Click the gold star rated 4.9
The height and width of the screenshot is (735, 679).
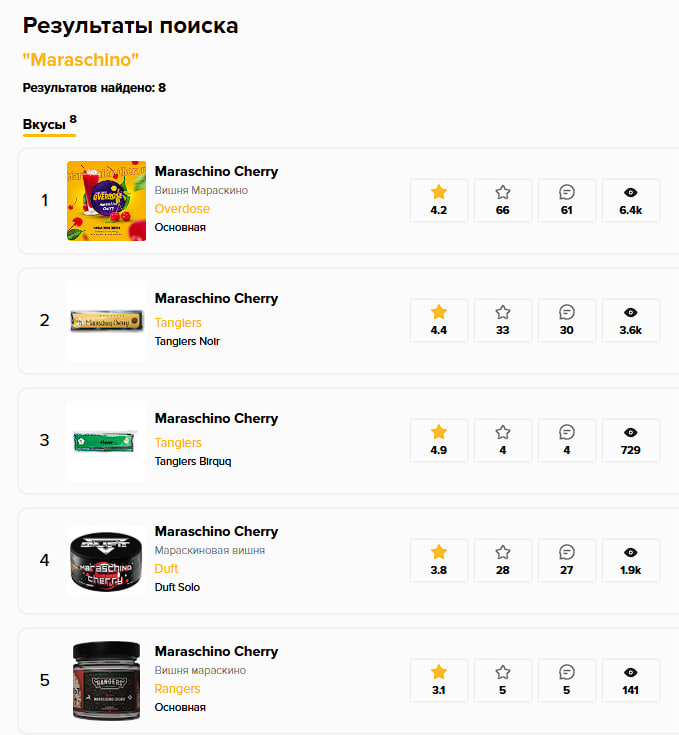point(438,432)
